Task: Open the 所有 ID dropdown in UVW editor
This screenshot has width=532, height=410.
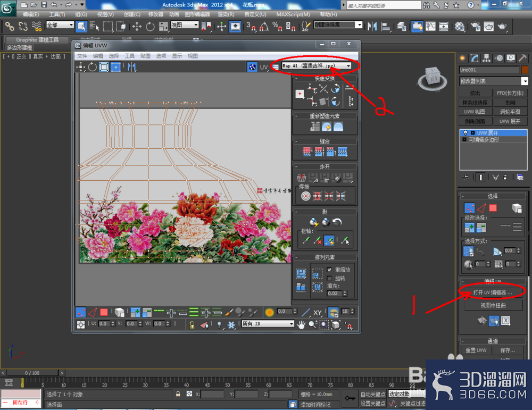Action: (x=268, y=324)
